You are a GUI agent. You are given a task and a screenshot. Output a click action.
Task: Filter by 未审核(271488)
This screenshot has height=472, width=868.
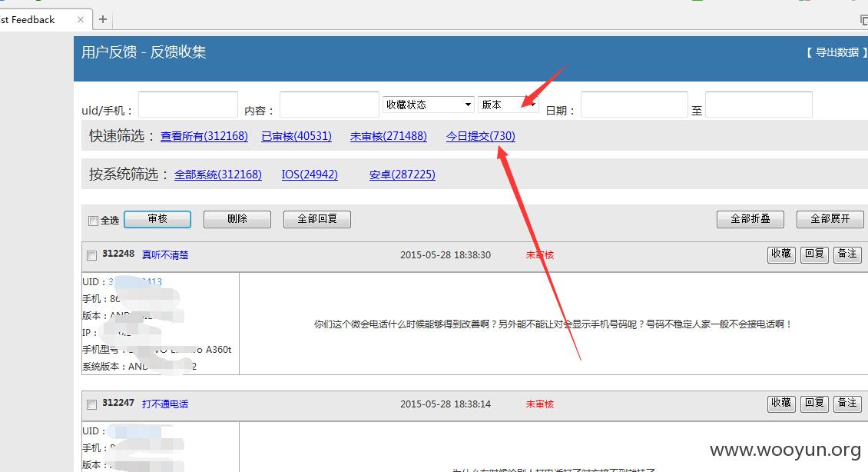(x=389, y=136)
